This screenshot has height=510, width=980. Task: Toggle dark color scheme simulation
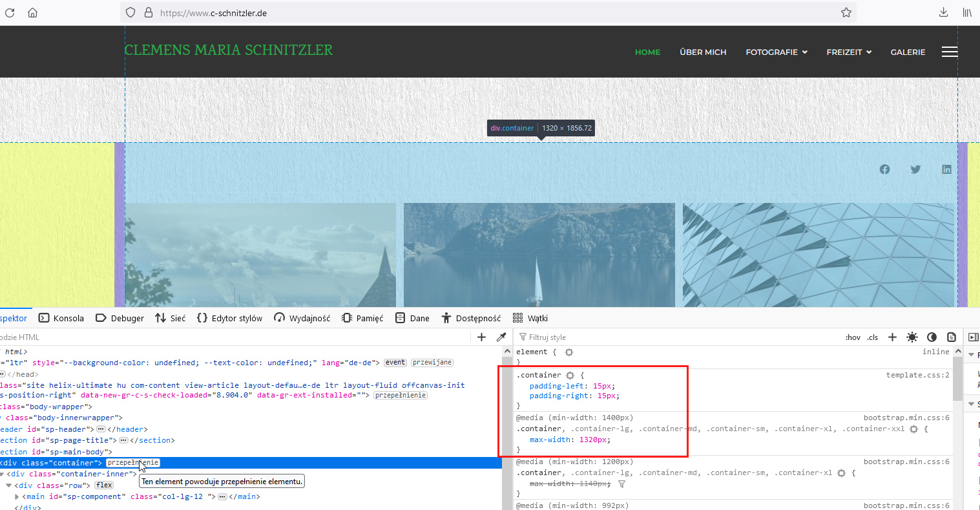(932, 337)
